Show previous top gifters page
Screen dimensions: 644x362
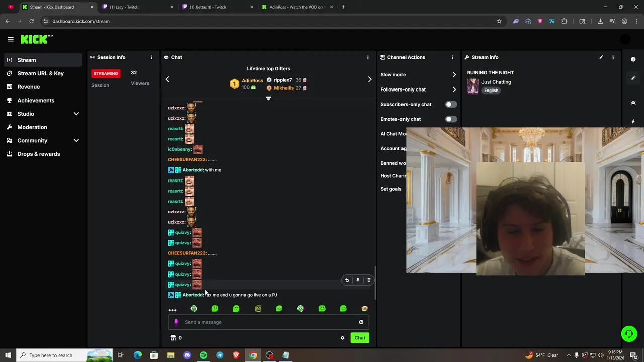167,79
